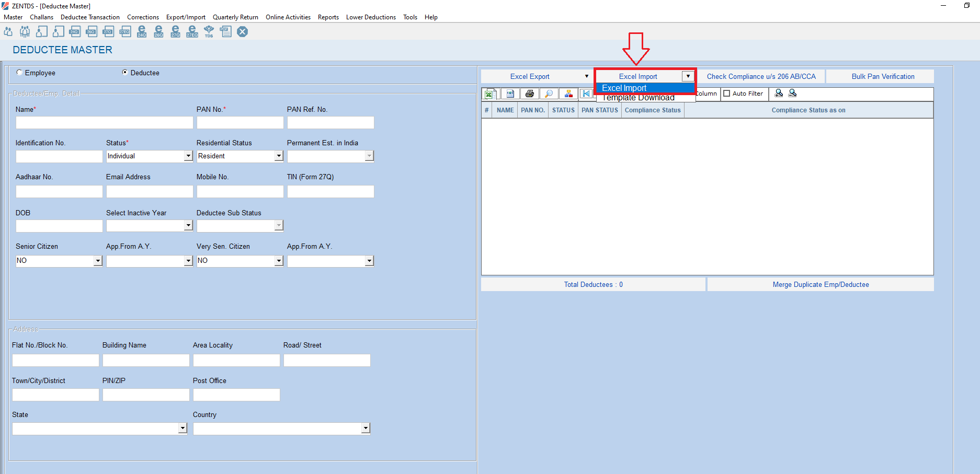Open the 24Q form document icon
The width and height of the screenshot is (980, 474).
[75, 31]
